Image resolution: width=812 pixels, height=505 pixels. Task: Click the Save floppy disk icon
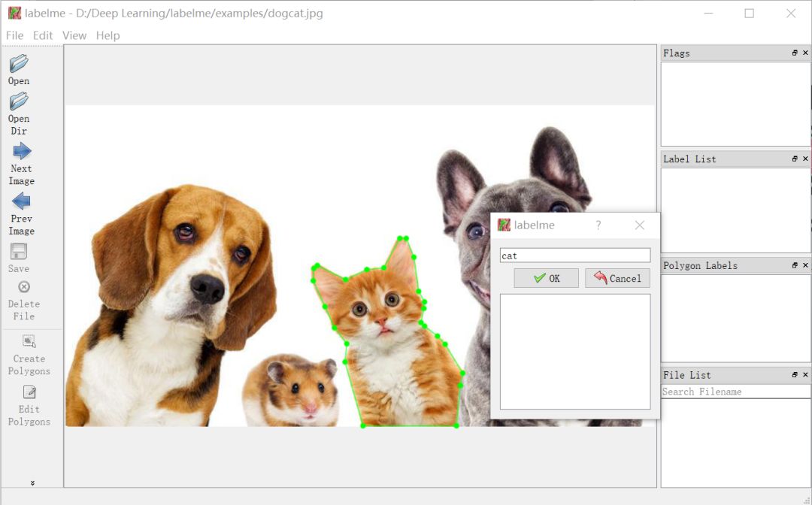[19, 252]
